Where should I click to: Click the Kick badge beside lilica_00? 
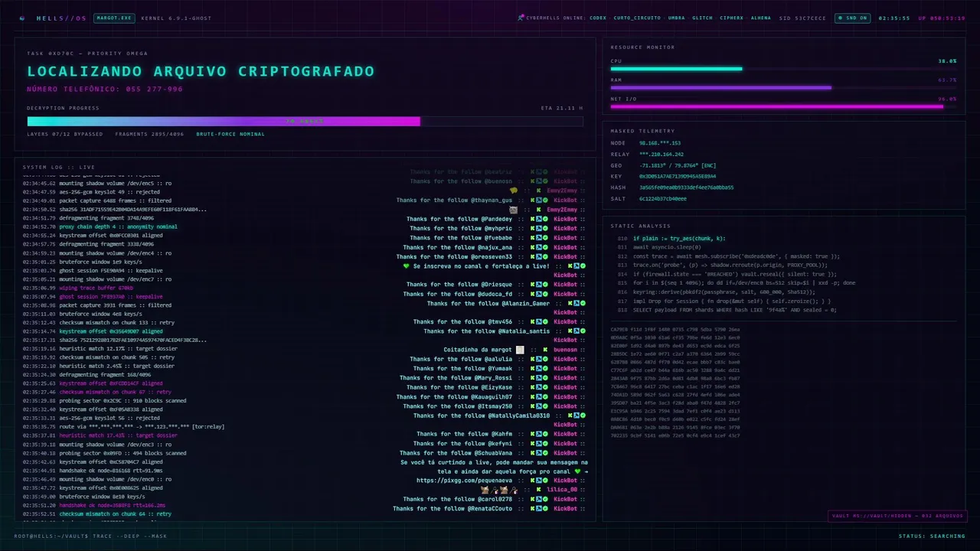tap(539, 490)
